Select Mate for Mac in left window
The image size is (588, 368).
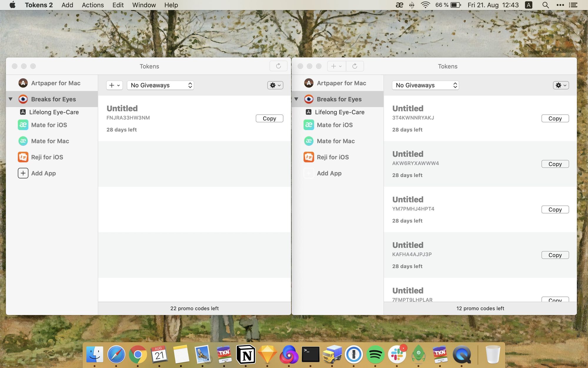tap(52, 141)
